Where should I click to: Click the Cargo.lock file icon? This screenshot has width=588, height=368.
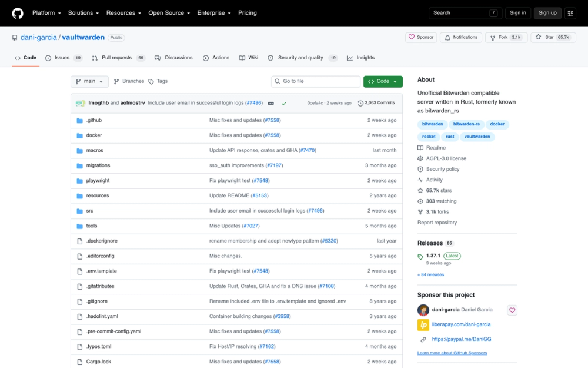pyautogui.click(x=79, y=362)
